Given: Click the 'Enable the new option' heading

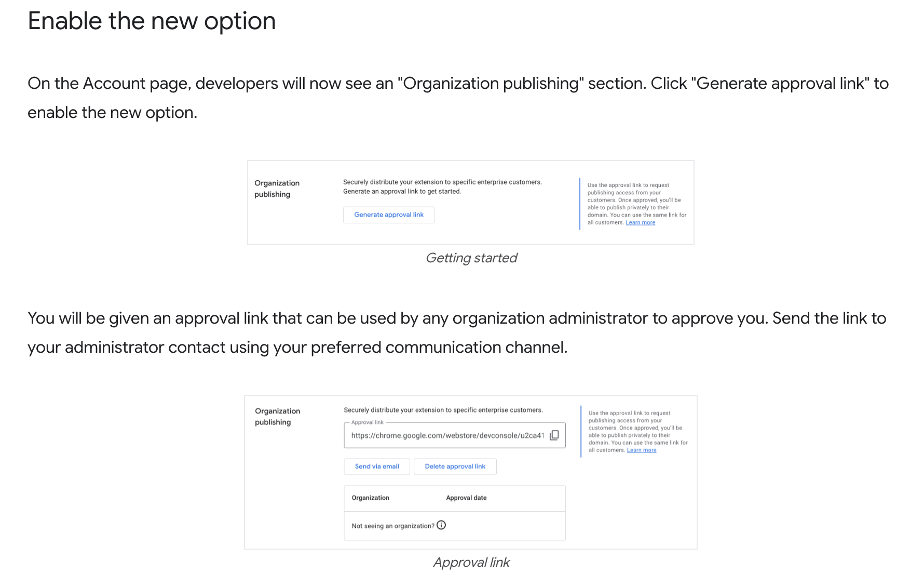Looking at the screenshot, I should coord(152,21).
